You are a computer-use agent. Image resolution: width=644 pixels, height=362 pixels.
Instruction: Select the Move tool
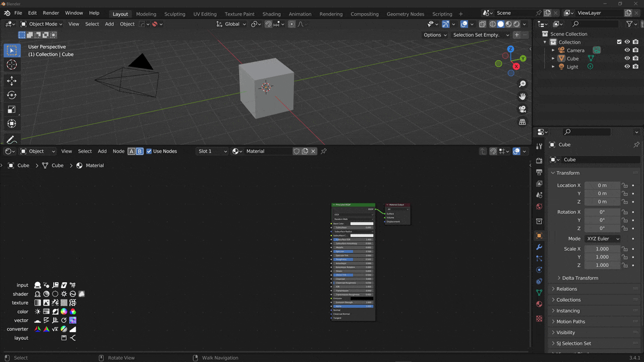pyautogui.click(x=11, y=81)
